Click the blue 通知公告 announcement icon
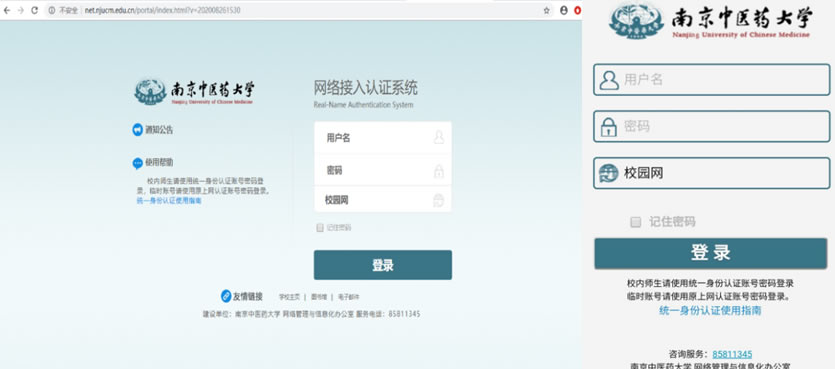 [x=137, y=129]
